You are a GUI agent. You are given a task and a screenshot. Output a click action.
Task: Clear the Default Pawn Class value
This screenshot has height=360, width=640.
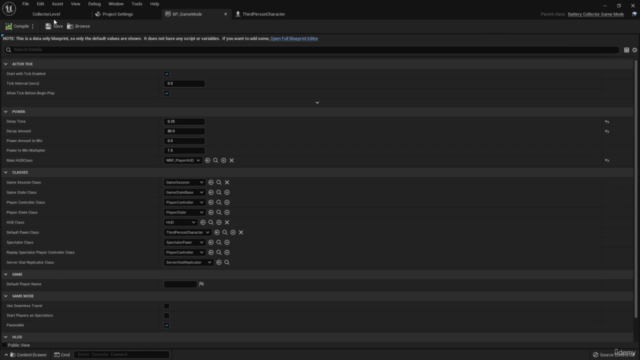click(x=241, y=233)
